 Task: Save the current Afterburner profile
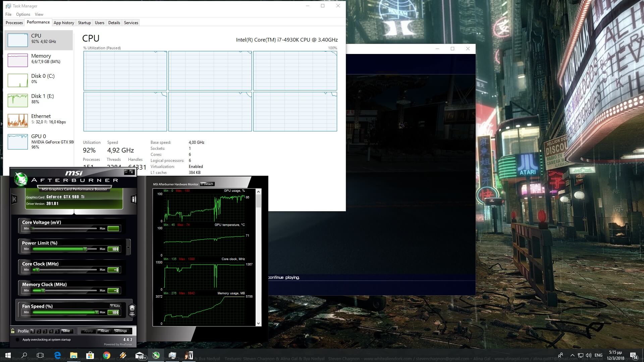66,331
